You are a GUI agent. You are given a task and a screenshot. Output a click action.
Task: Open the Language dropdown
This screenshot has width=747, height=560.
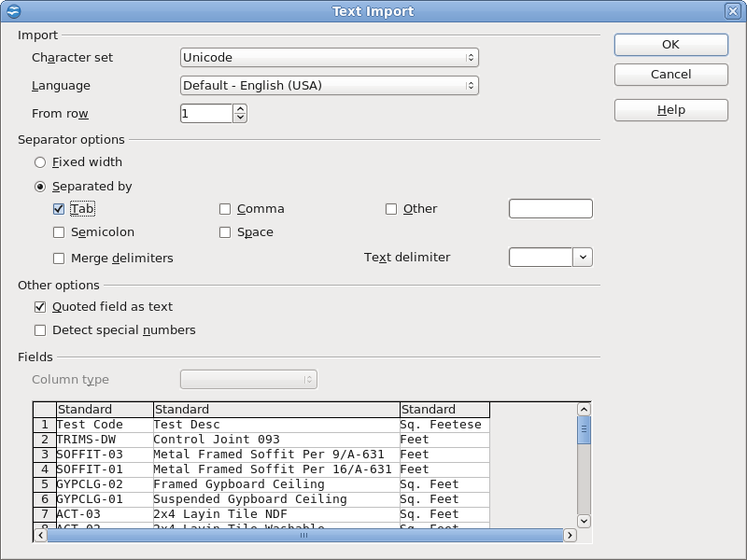[329, 85]
